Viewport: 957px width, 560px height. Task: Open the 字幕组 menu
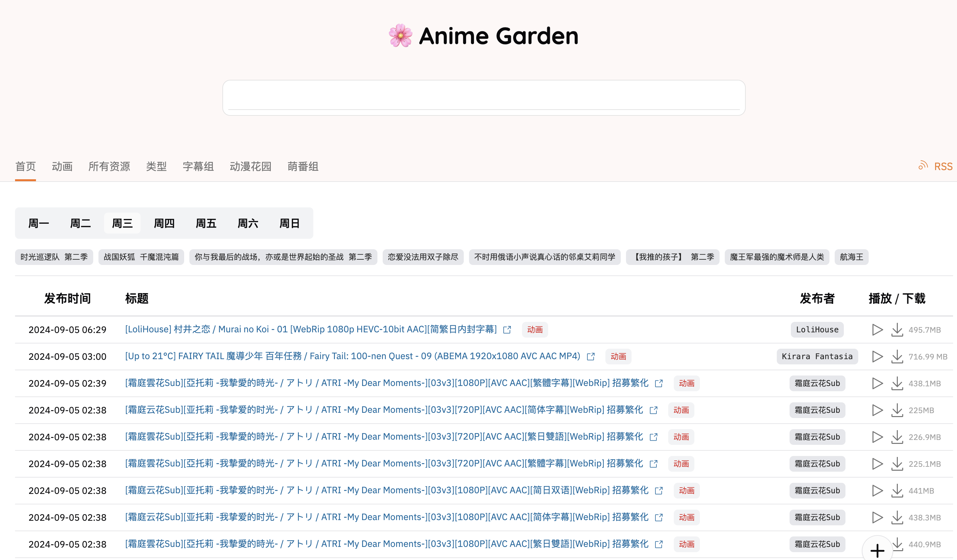point(198,166)
